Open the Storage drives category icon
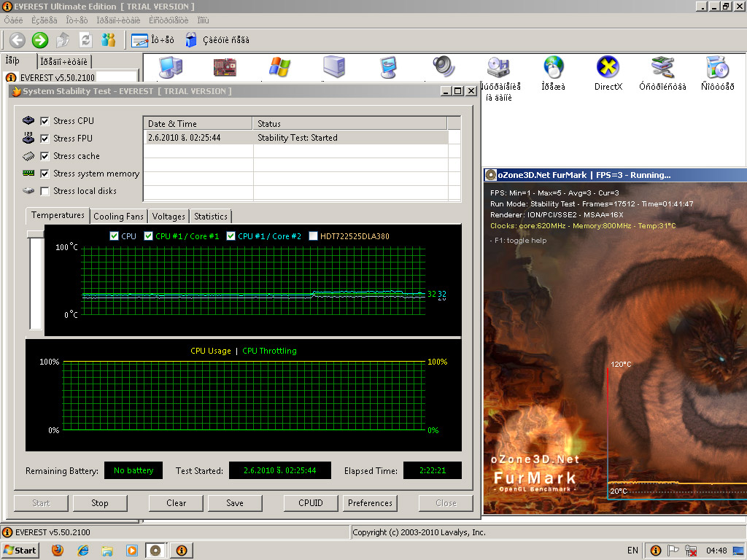 click(x=499, y=67)
